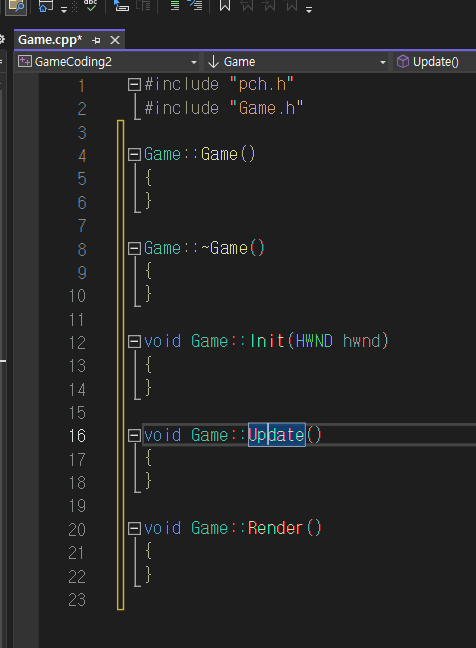Viewport: 476px width, 648px height.
Task: Click the Find in Files toolbar icon
Action: (16, 6)
